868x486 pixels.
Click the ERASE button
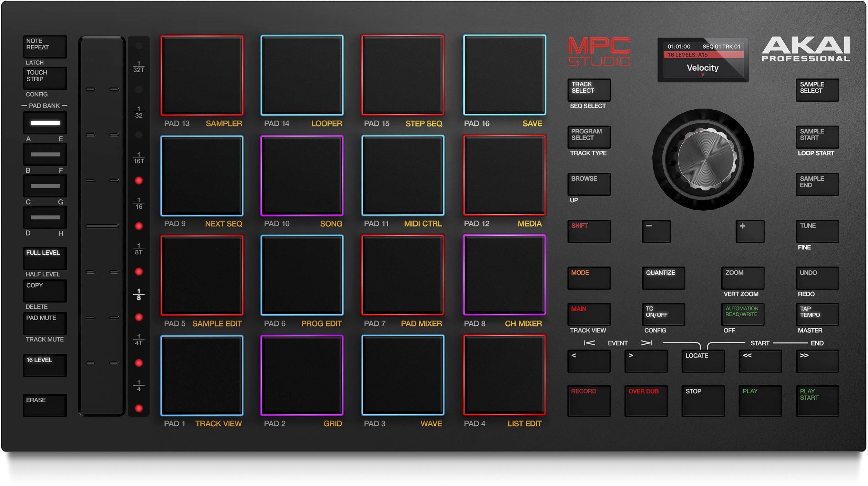[45, 405]
